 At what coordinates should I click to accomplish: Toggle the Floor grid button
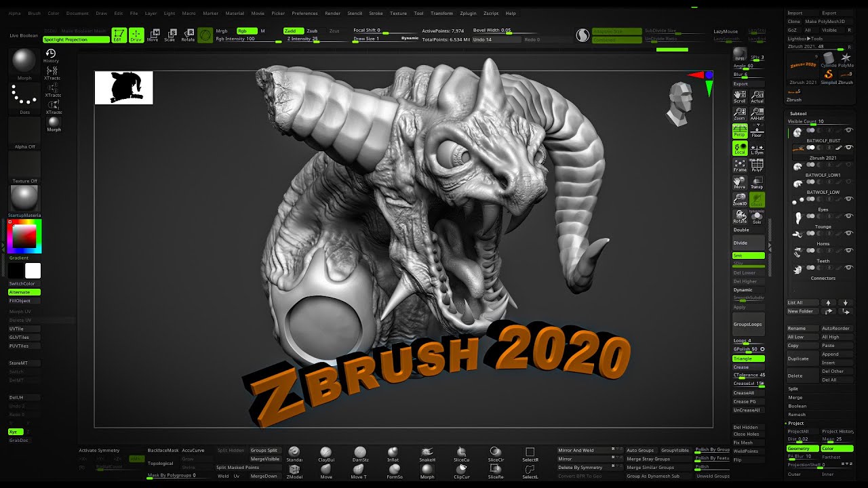click(x=757, y=131)
